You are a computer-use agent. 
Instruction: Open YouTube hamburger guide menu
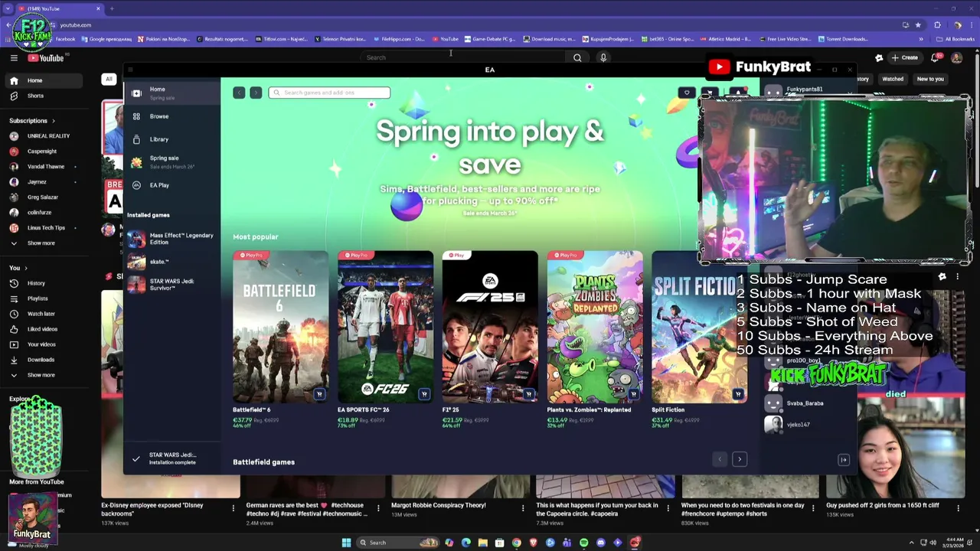coord(14,57)
